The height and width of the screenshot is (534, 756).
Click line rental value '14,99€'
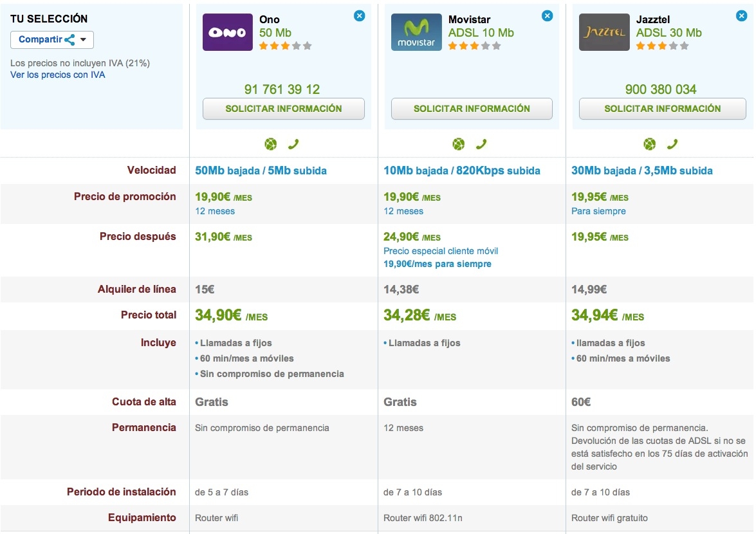pyautogui.click(x=589, y=290)
